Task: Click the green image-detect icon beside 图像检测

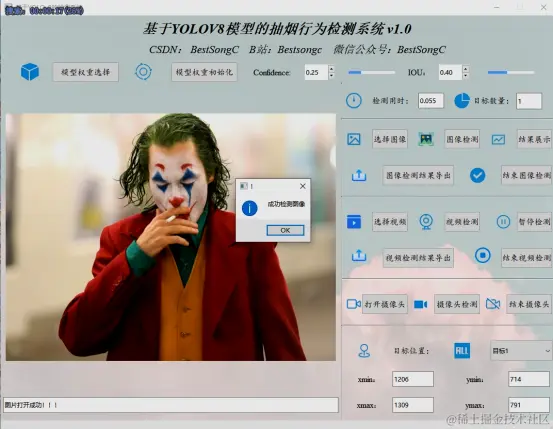Action: [426, 139]
